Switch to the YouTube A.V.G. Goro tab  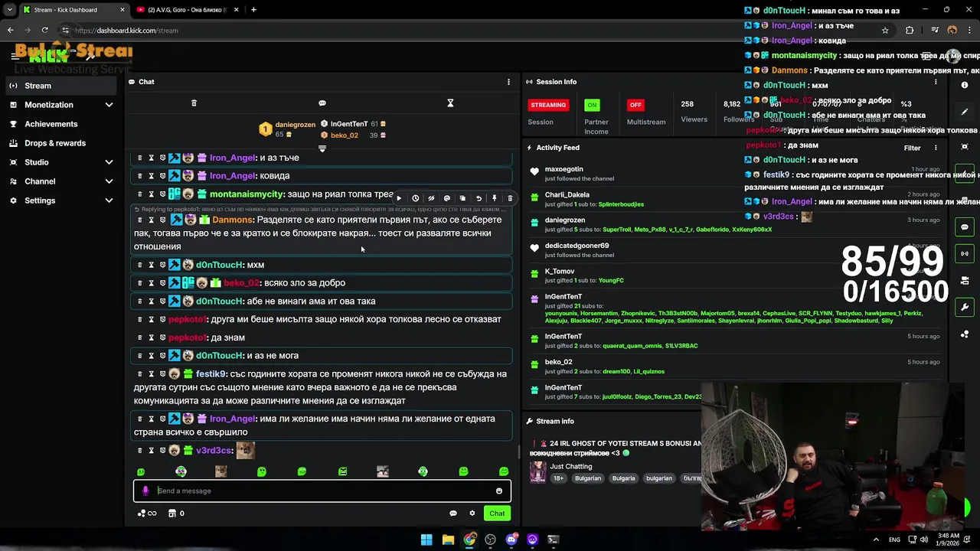click(186, 10)
